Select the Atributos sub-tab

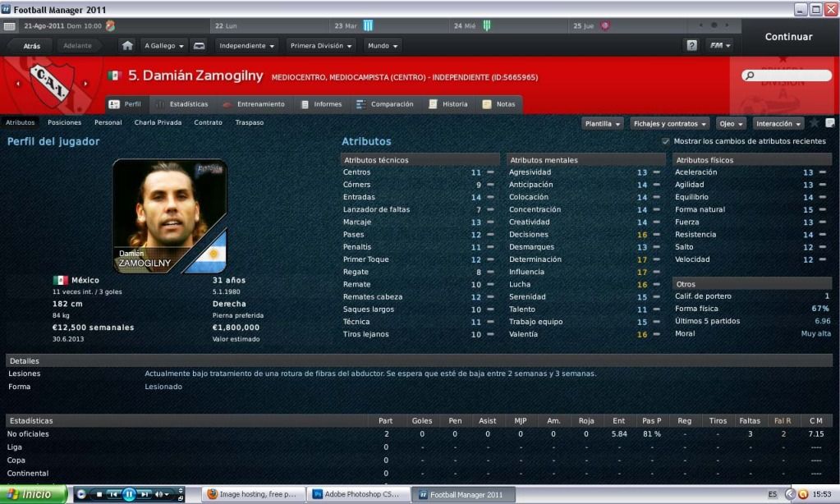[21, 122]
